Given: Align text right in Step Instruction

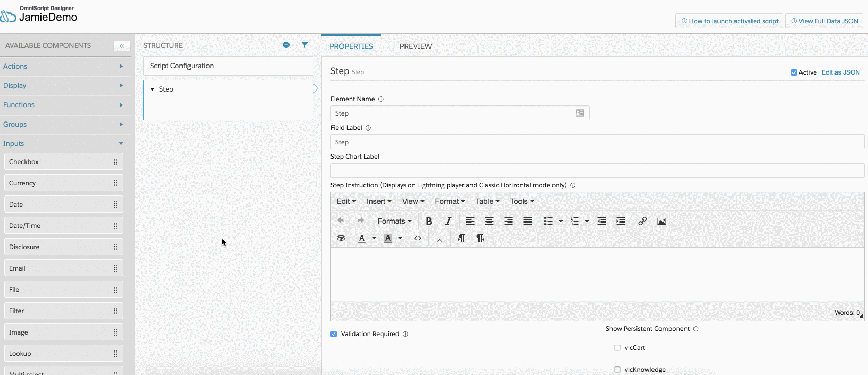Looking at the screenshot, I should click(x=508, y=221).
